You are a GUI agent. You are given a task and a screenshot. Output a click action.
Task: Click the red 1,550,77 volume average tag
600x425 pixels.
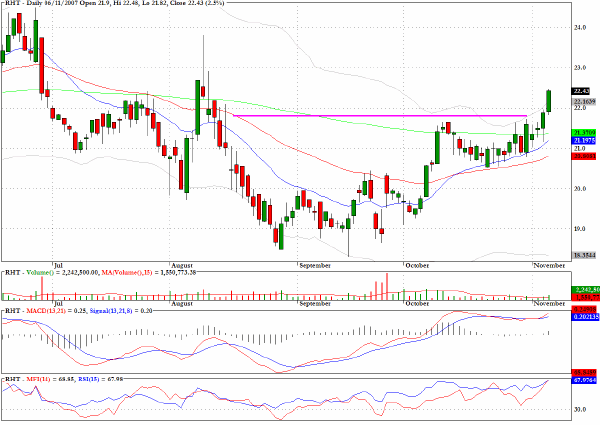coord(585,297)
